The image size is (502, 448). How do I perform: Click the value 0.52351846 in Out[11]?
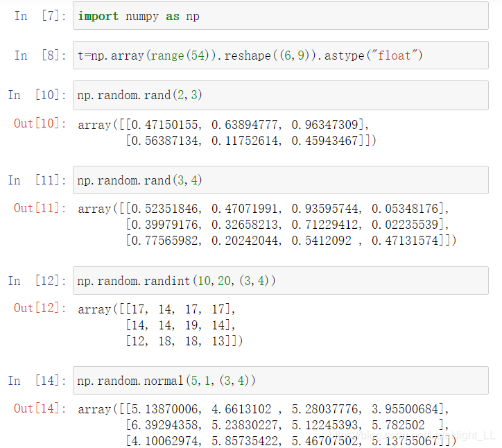(x=165, y=209)
